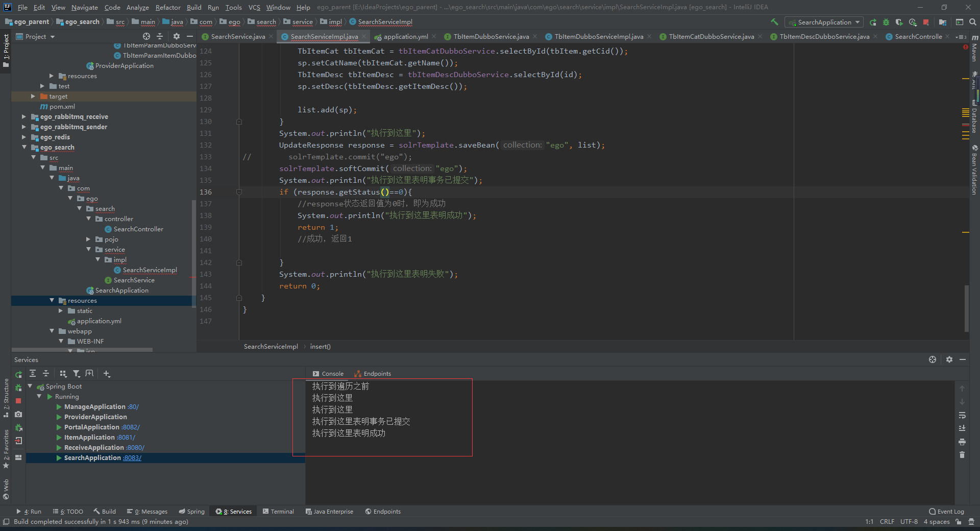Image resolution: width=980 pixels, height=531 pixels.
Task: Expand the target folder node
Action: tap(33, 96)
